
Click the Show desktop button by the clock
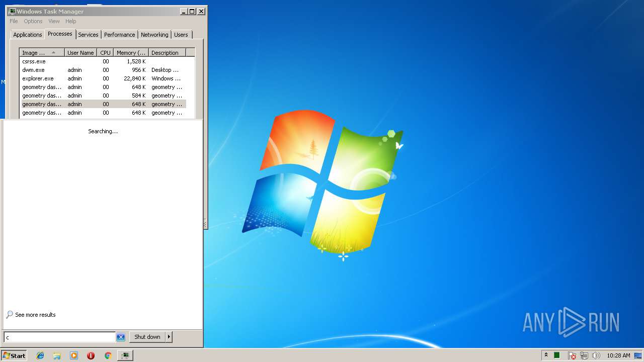(x=638, y=355)
